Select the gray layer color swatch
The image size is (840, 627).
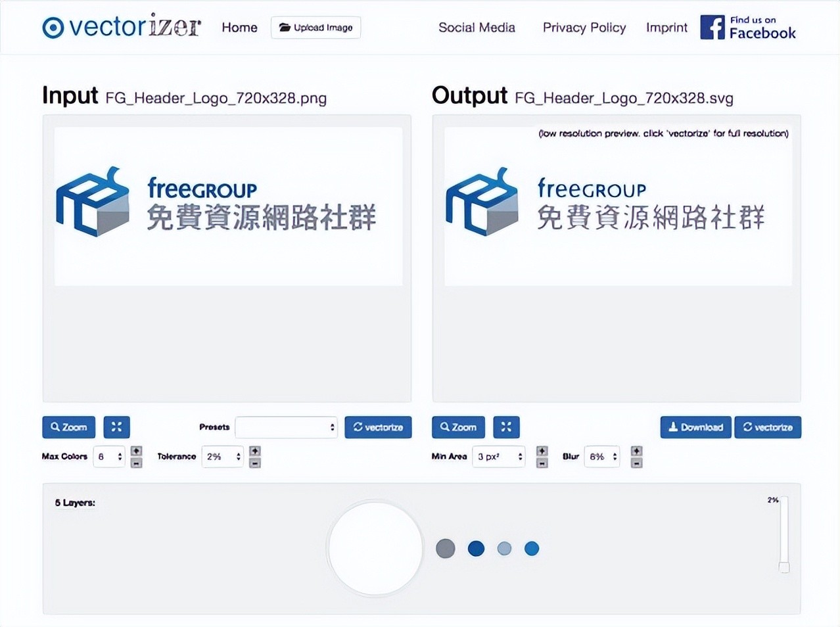click(x=445, y=548)
